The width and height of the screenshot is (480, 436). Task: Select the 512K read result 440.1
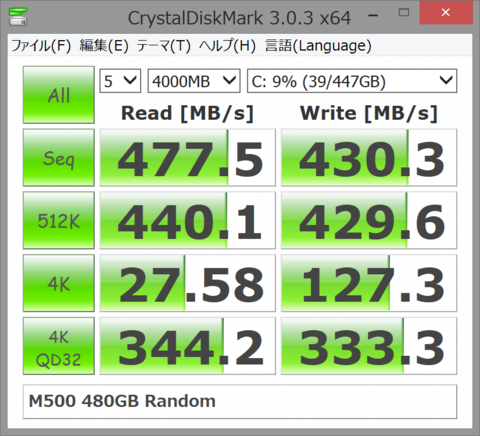188,220
